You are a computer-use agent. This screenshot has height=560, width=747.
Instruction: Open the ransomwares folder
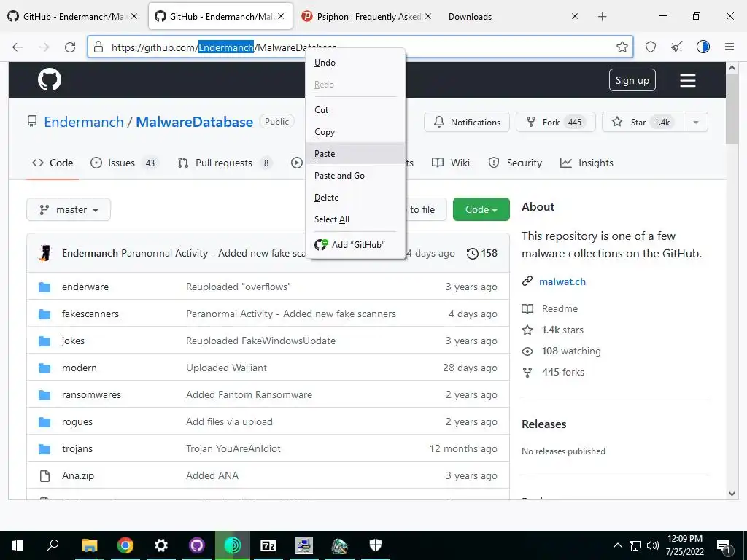91,394
